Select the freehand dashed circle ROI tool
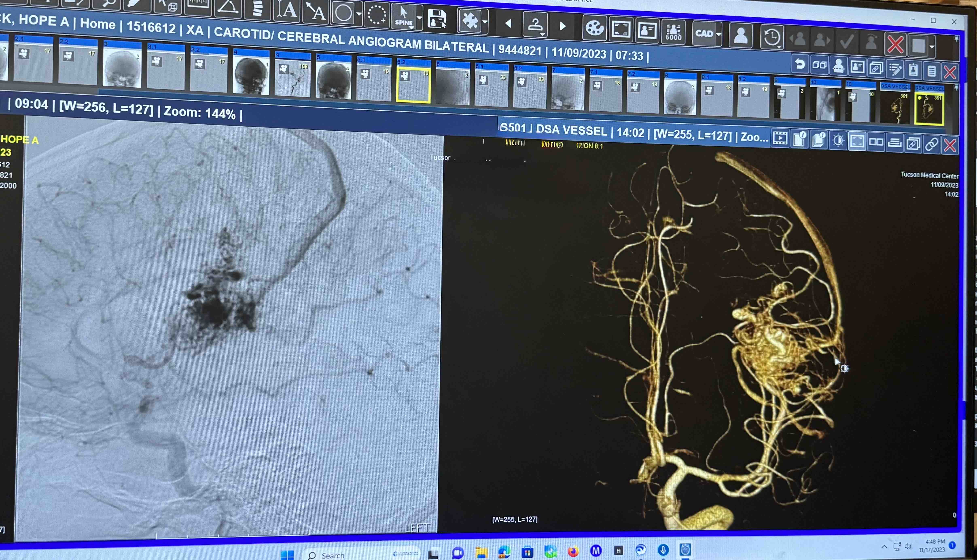Screen dimensions: 977x560 tap(377, 15)
